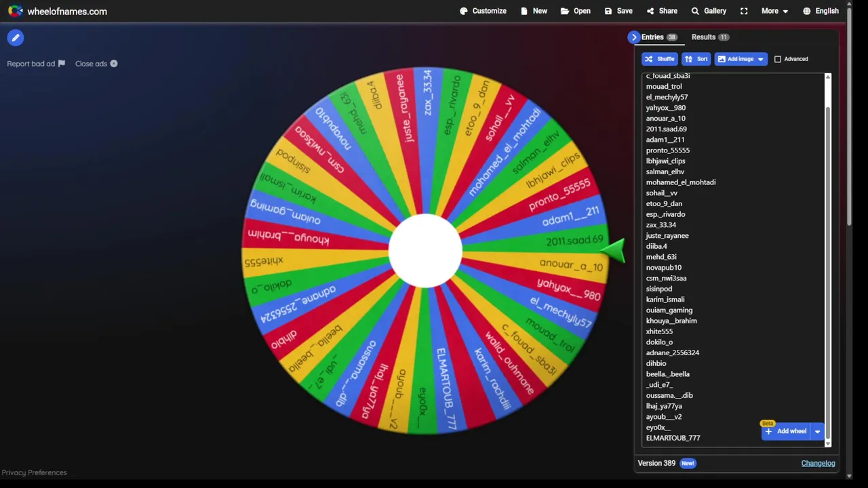Image resolution: width=868 pixels, height=488 pixels.
Task: Click the entry 'lbhjawi_clips' in the list
Action: [665, 161]
